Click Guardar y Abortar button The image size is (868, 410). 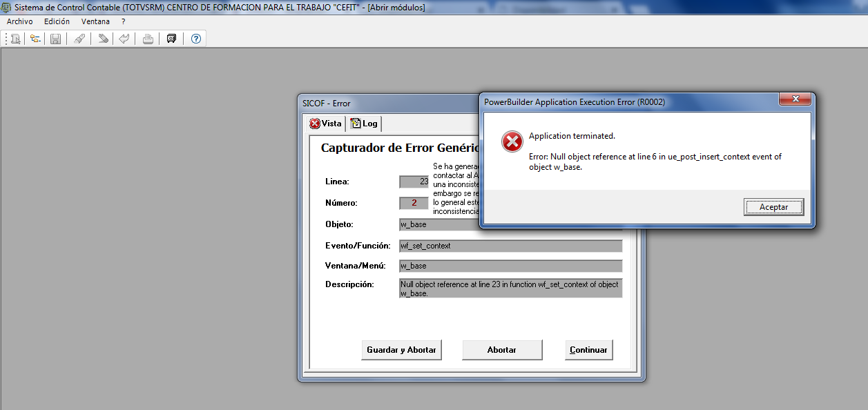pyautogui.click(x=401, y=350)
